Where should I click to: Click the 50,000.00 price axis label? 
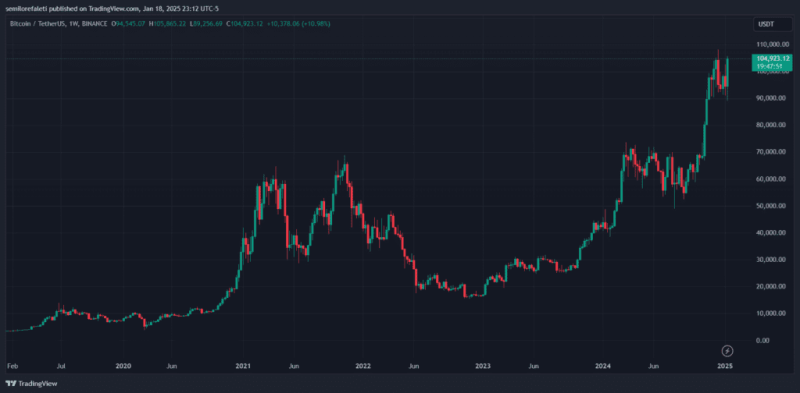(x=772, y=206)
